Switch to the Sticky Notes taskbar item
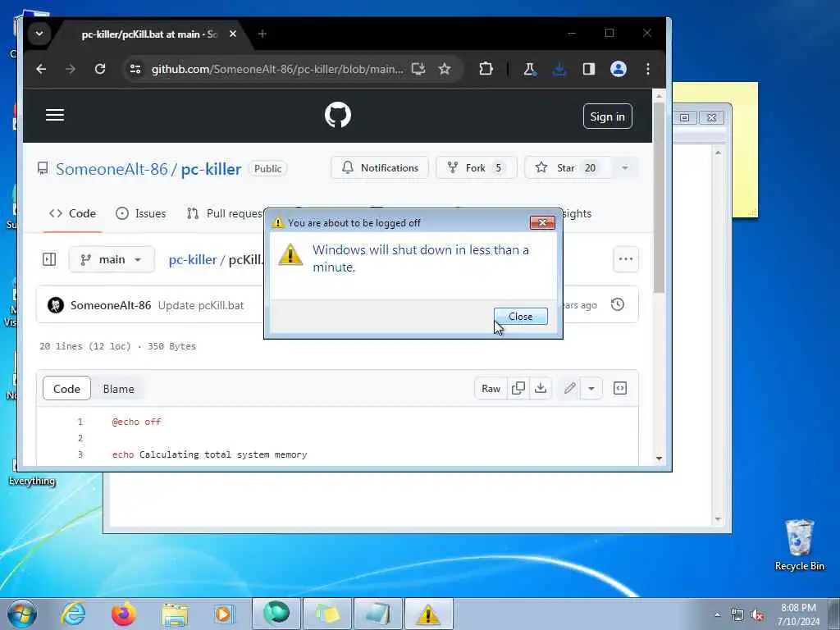Viewport: 840px width, 630px height. coord(327,614)
